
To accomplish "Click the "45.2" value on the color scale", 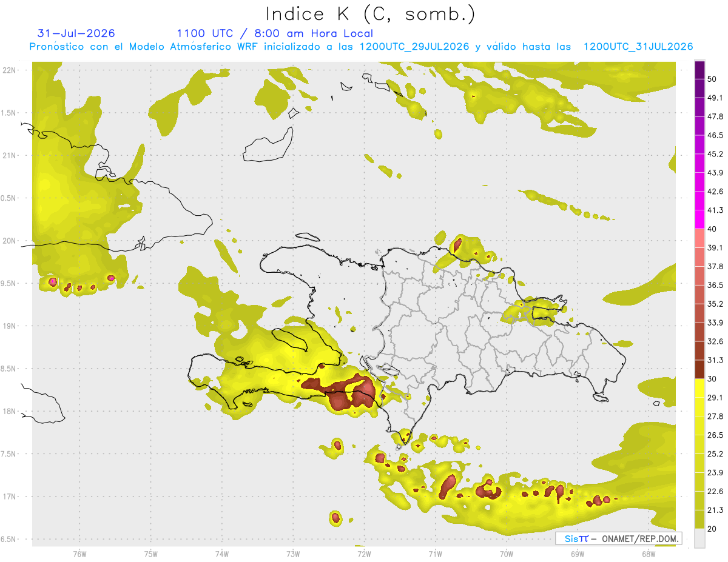I will pyautogui.click(x=715, y=154).
